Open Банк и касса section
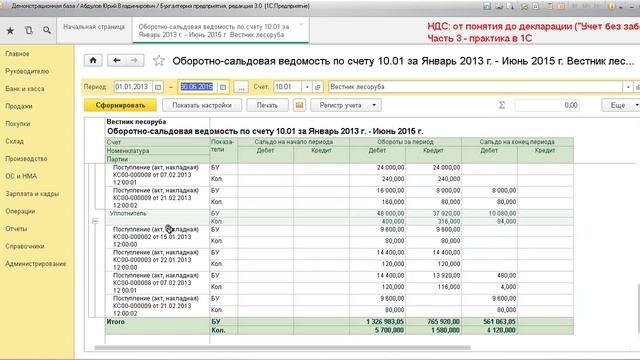The image size is (640, 360). 24,89
